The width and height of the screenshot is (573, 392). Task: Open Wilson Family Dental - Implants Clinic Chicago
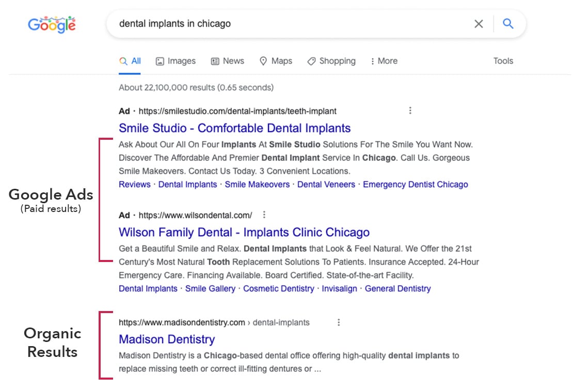[x=244, y=232]
